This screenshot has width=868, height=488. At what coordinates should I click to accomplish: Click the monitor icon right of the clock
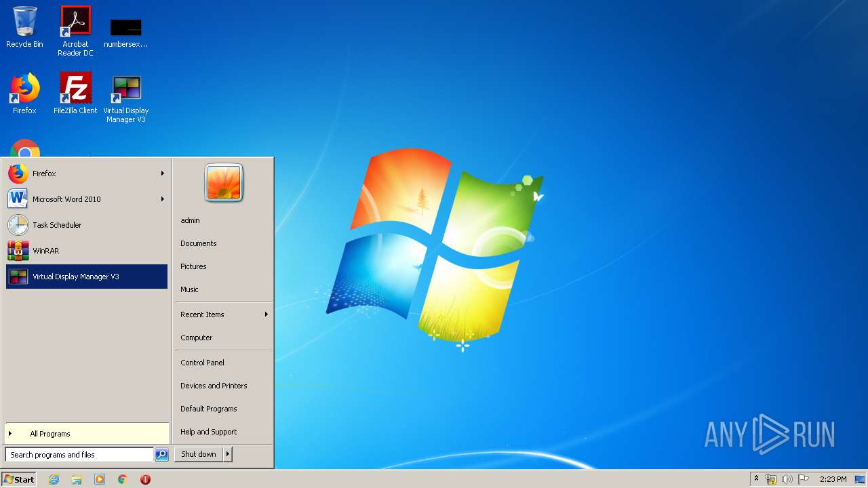(860, 479)
